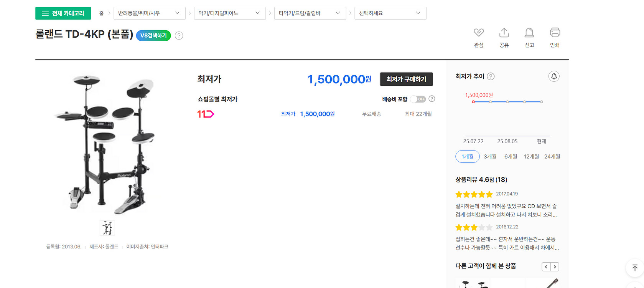Click the 무료배송 shipping text
Image resolution: width=644 pixels, height=288 pixels.
[371, 114]
